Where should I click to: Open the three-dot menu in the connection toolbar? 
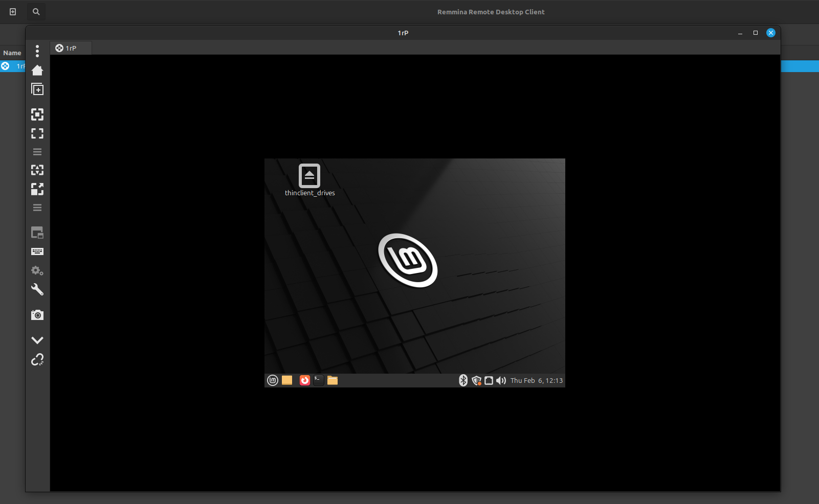(x=37, y=51)
